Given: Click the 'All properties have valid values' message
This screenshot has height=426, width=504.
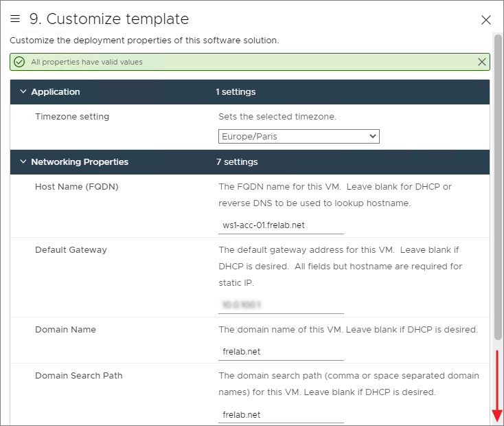Looking at the screenshot, I should [87, 62].
